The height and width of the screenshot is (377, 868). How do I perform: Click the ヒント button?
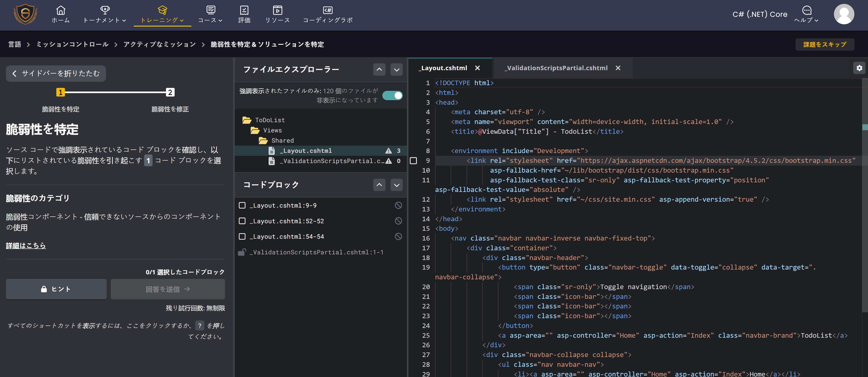(56, 289)
